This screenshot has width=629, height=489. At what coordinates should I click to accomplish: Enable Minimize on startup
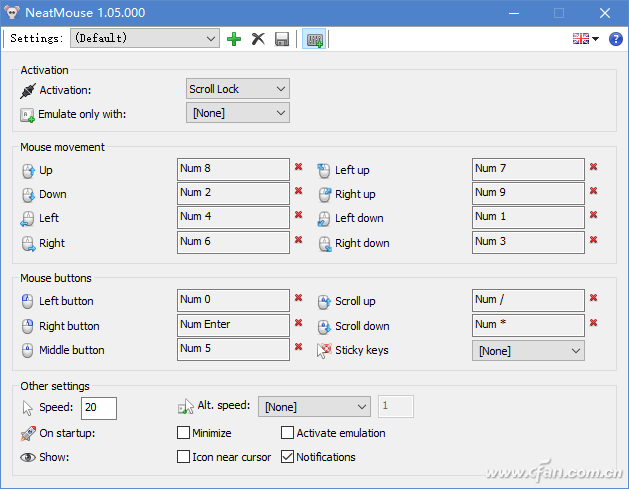pyautogui.click(x=183, y=433)
